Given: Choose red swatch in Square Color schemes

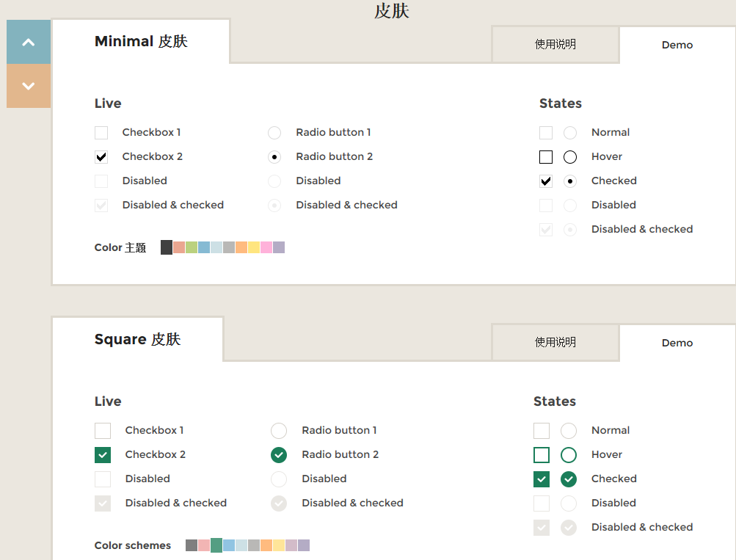Looking at the screenshot, I should 204,545.
